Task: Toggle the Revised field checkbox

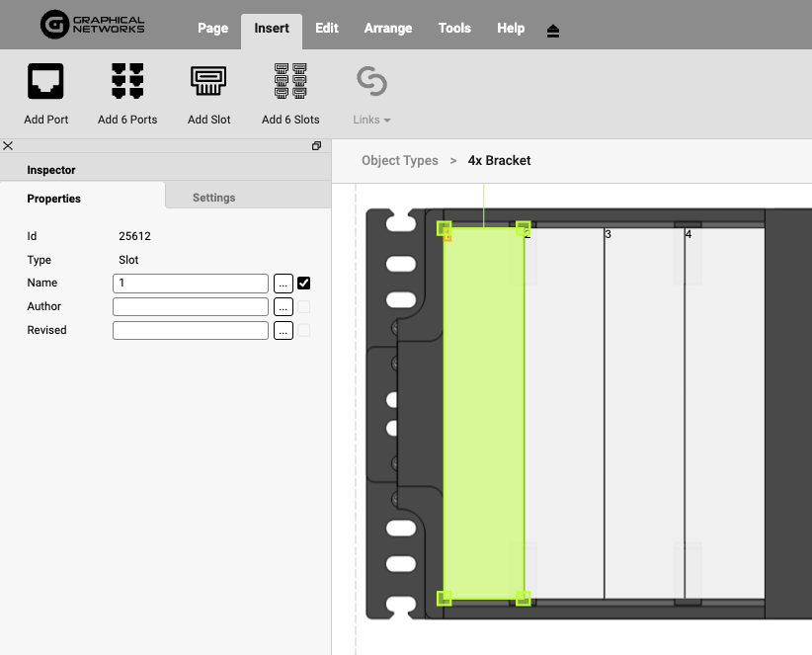Action: 304,331
